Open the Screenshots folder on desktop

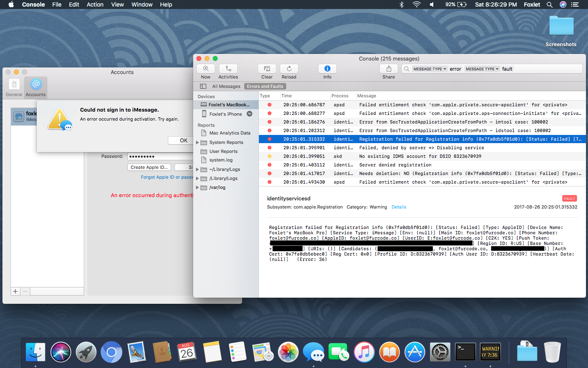[561, 31]
